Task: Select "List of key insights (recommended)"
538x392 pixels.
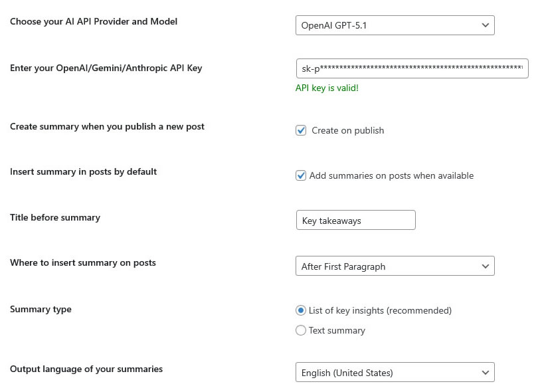Action: point(300,310)
